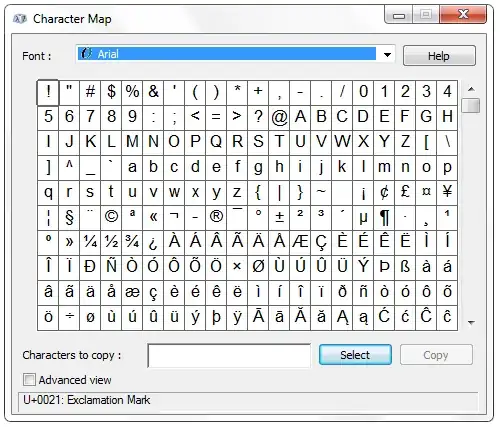Viewport: 500px width, 427px height.
Task: Close the Character Map window
Action: [x=463, y=14]
